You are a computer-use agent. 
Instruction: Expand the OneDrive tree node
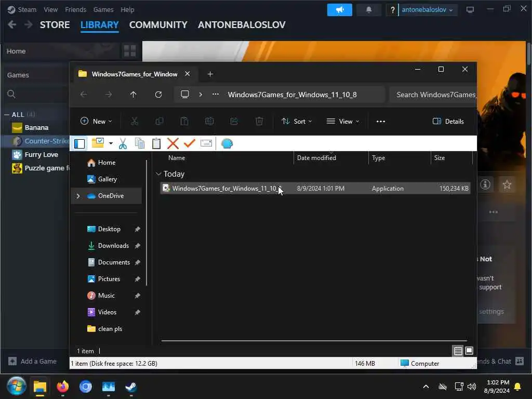pos(78,196)
